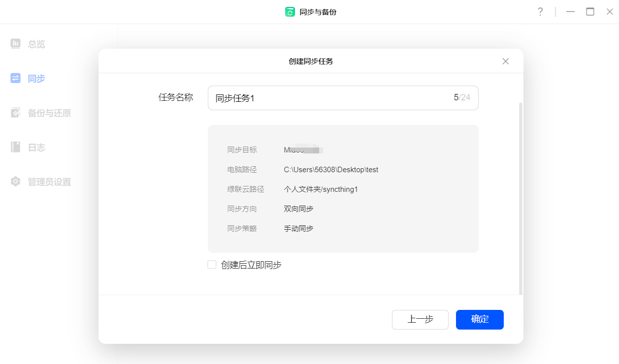This screenshot has height=364, width=619.
Task: Minimize the 同步与备份 window
Action: (x=570, y=12)
